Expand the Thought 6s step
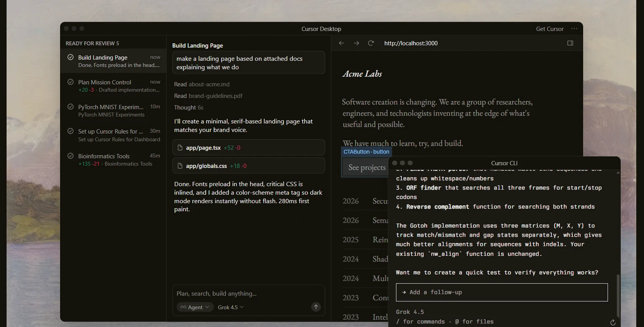Image resolution: width=644 pixels, height=327 pixels. (189, 107)
